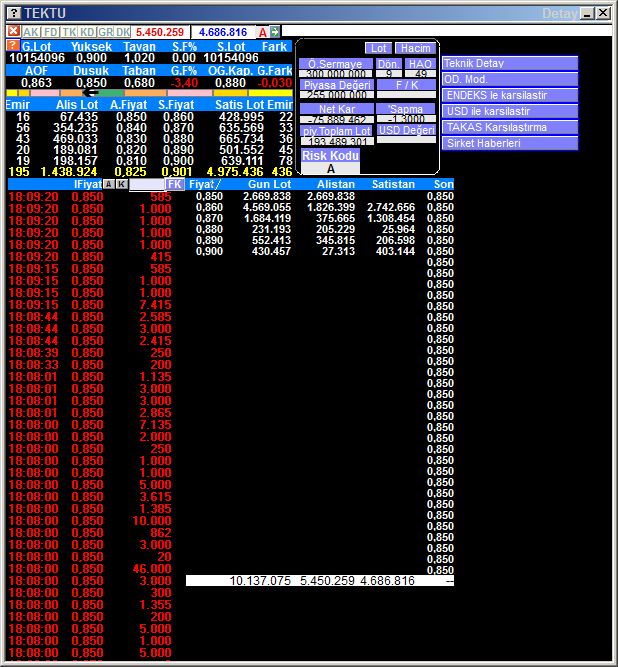Click the red total 5.450.259 in toolbar
This screenshot has height=667, width=618.
click(x=160, y=32)
